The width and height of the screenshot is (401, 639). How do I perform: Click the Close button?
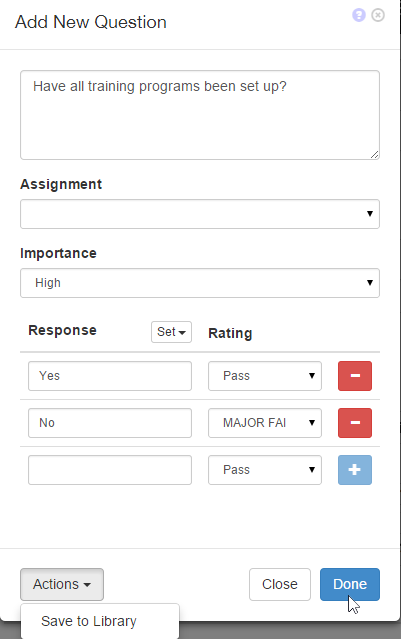pos(280,584)
